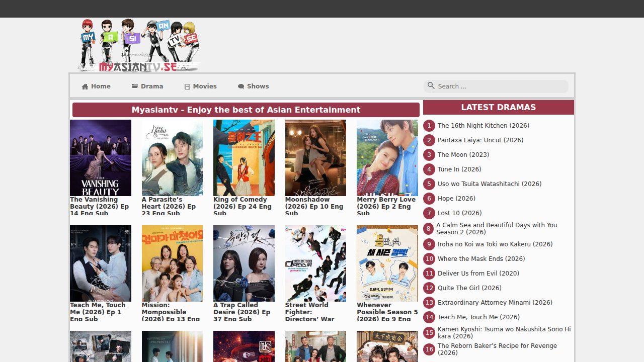This screenshot has height=362, width=644.
Task: Open A Parasite's Heart poster thumbnail
Action: 172,158
